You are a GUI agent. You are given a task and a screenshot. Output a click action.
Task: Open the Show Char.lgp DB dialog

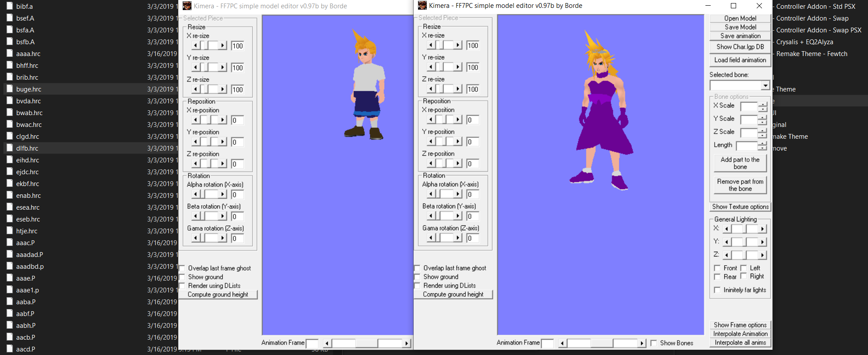[740, 47]
